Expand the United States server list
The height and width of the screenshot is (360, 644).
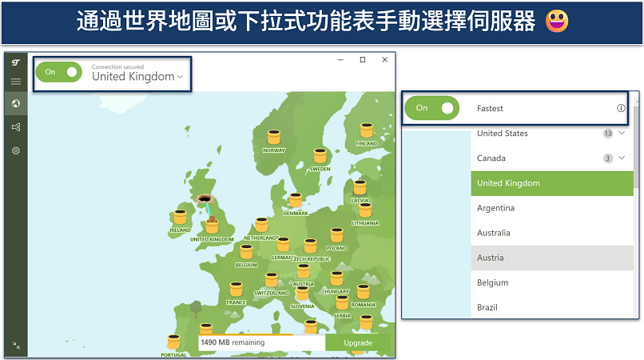coord(622,134)
